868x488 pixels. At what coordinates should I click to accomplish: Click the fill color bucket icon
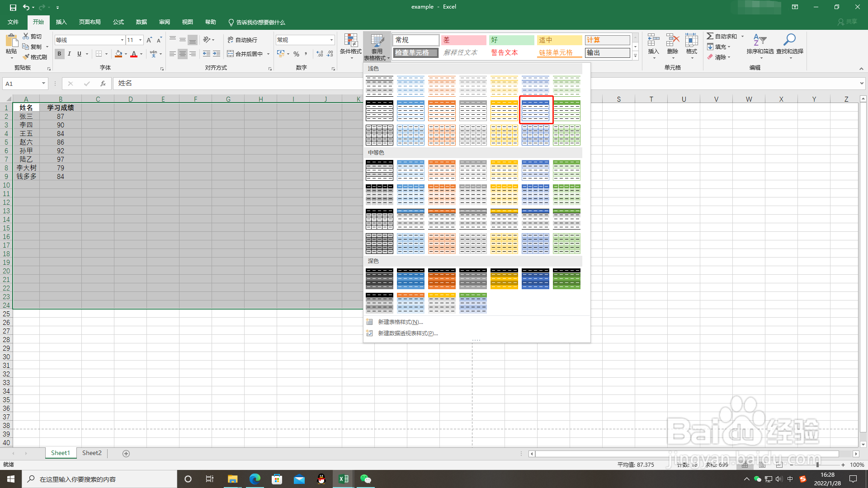pos(118,54)
